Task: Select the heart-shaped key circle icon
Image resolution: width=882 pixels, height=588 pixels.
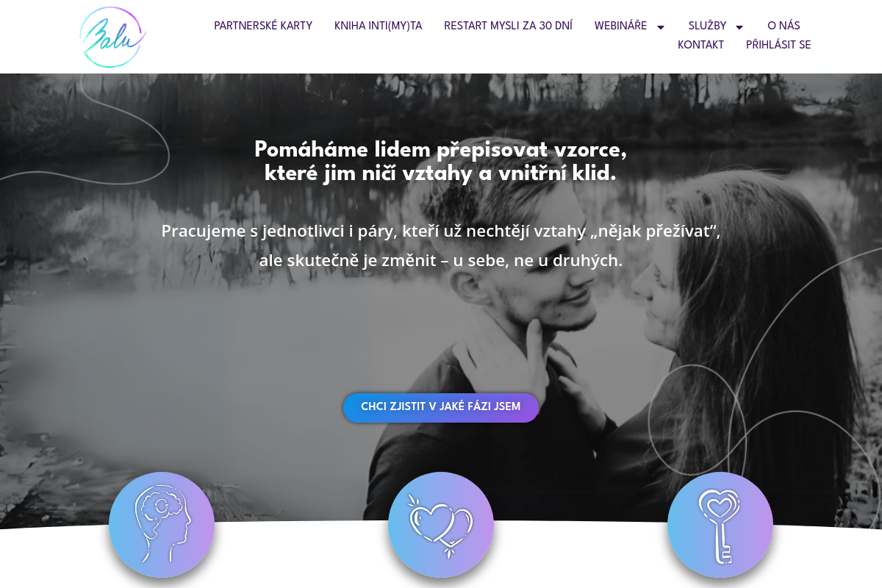Action: (720, 525)
